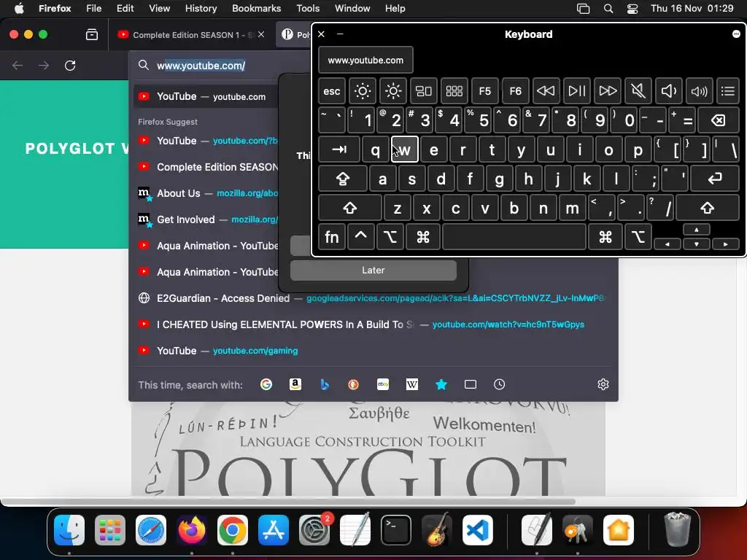
Task: Click the esc key on Keyboard viewer
Action: pyautogui.click(x=332, y=91)
